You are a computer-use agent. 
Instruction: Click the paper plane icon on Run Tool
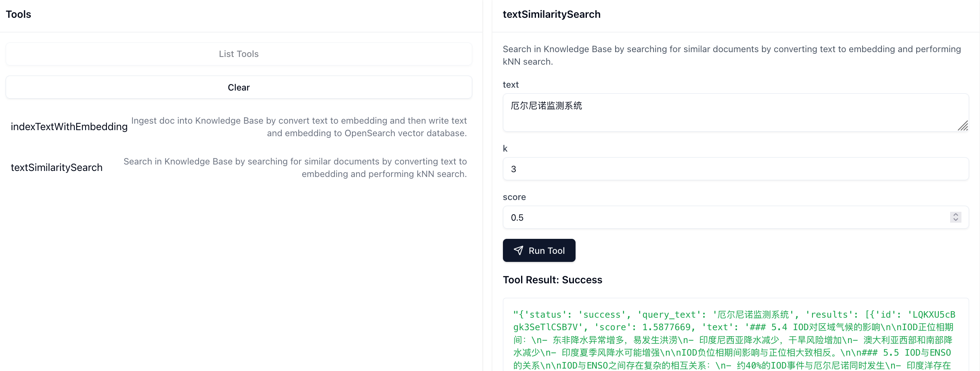click(518, 251)
